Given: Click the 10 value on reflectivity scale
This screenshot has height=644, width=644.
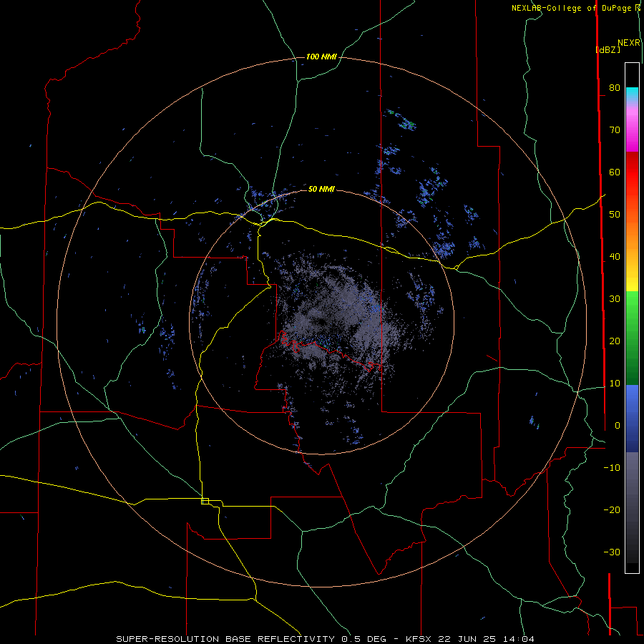Looking at the screenshot, I should 615,384.
